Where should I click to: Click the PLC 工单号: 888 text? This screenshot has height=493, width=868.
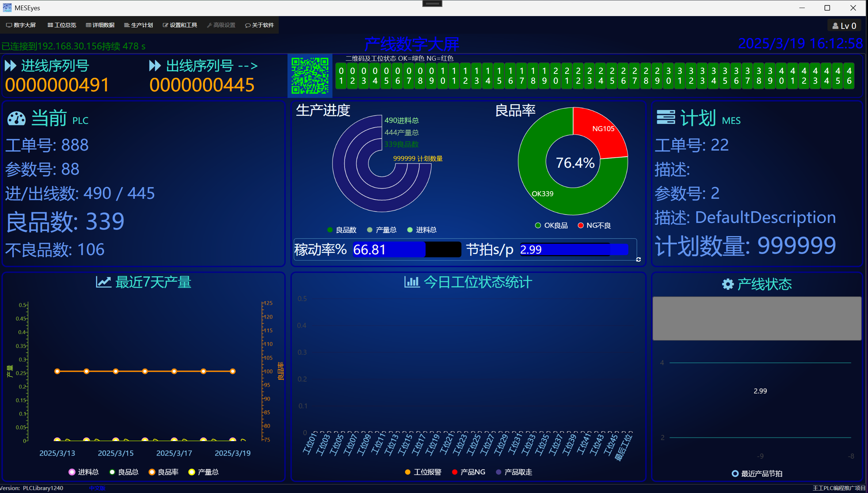(x=47, y=145)
